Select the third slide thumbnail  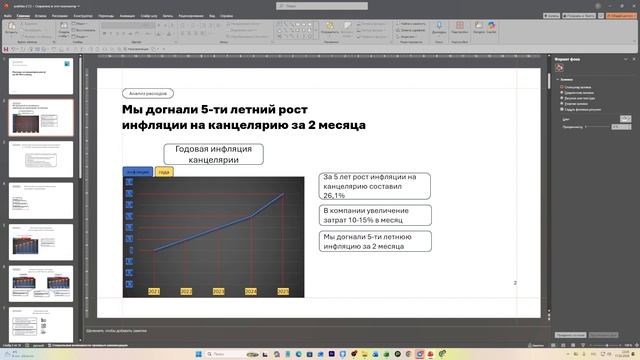pos(41,159)
